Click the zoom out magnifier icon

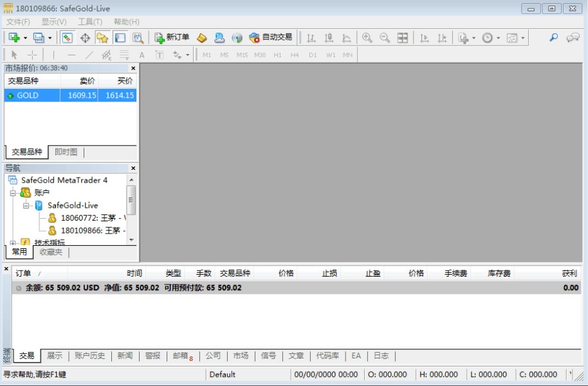[385, 37]
